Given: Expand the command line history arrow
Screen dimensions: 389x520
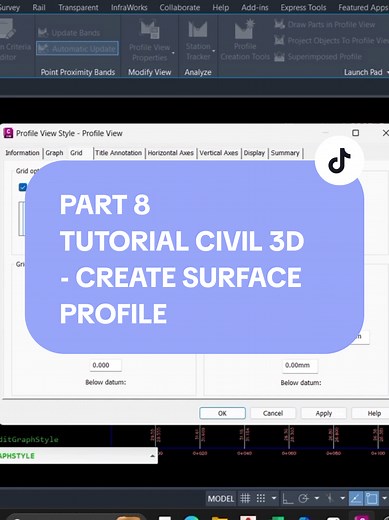Looking at the screenshot, I should click(x=152, y=456).
